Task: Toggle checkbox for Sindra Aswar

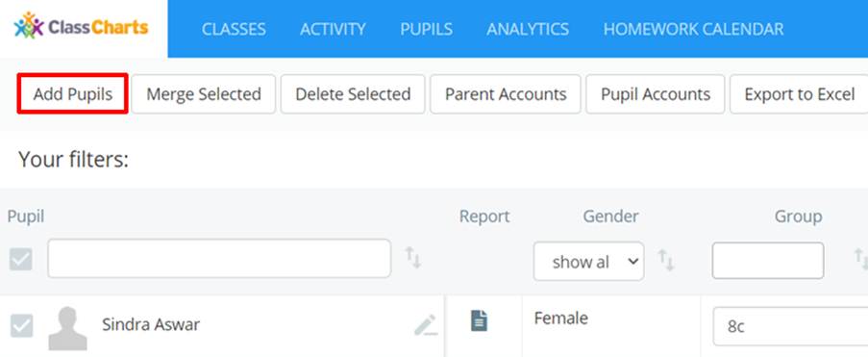Action: point(21,326)
